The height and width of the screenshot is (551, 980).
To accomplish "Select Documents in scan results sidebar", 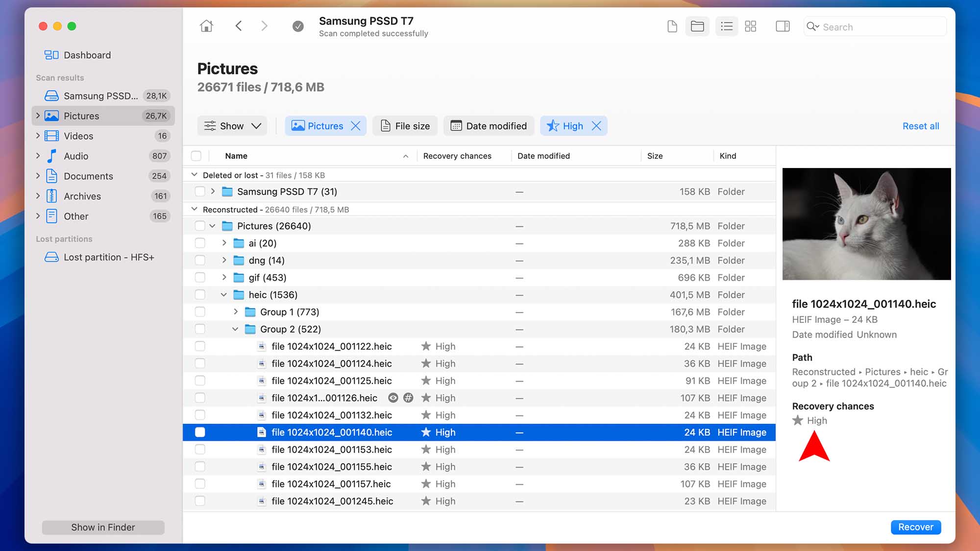I will (88, 176).
